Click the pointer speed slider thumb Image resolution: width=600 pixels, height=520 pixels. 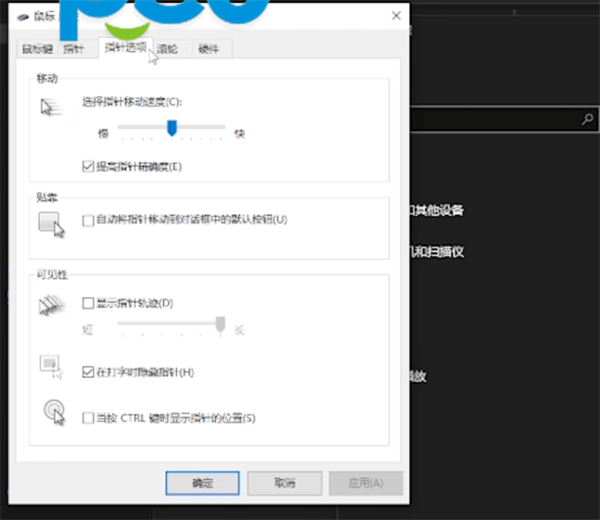172,128
